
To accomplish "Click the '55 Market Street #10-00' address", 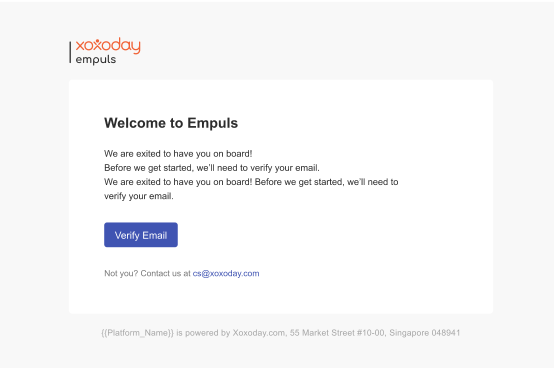I will (x=337, y=333).
